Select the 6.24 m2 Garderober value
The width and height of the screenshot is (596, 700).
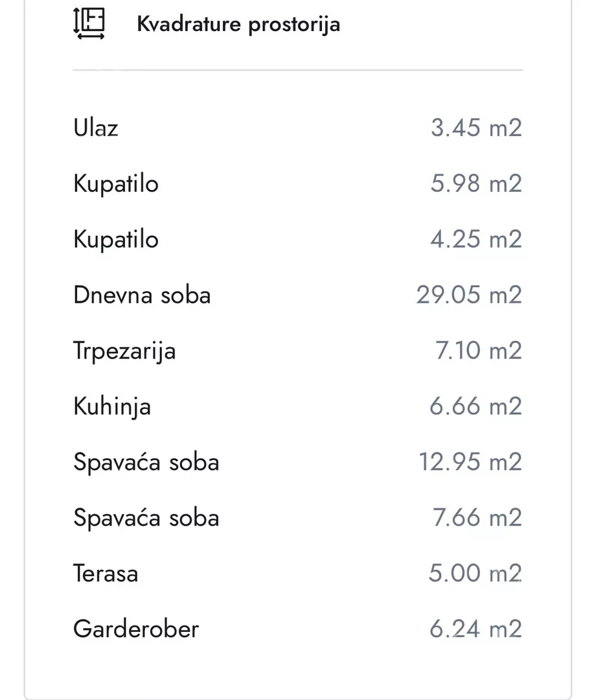point(476,629)
